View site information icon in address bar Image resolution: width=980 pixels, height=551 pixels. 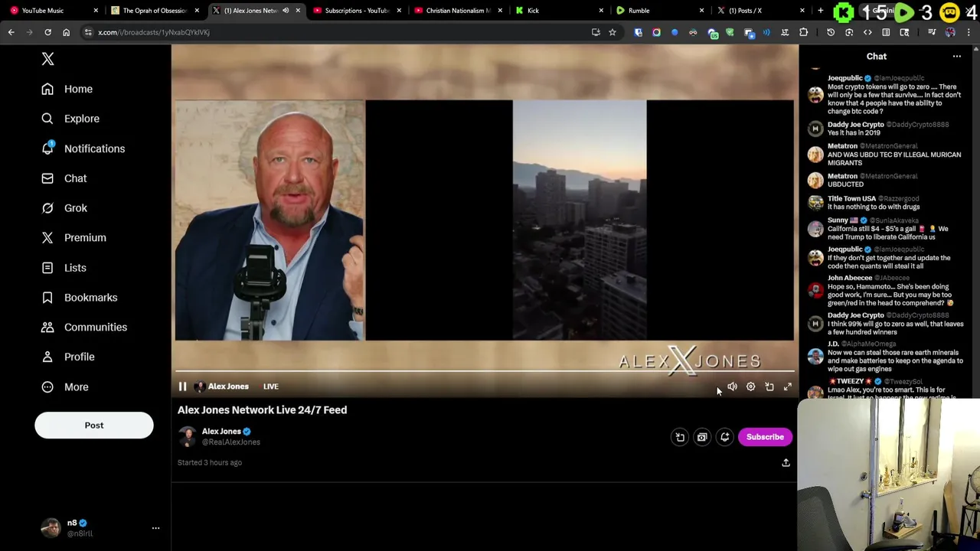87,32
